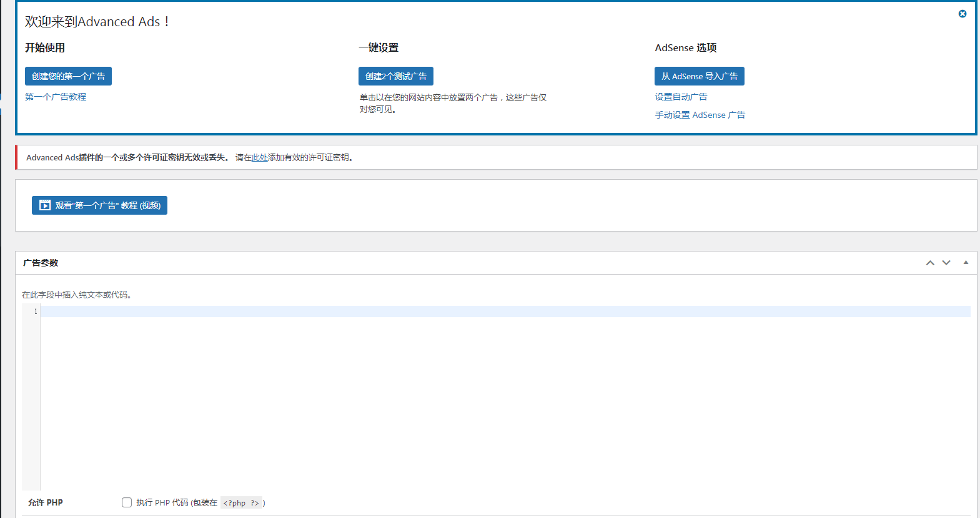Click the 执行 PHP 代码 checkbox label

pos(176,502)
